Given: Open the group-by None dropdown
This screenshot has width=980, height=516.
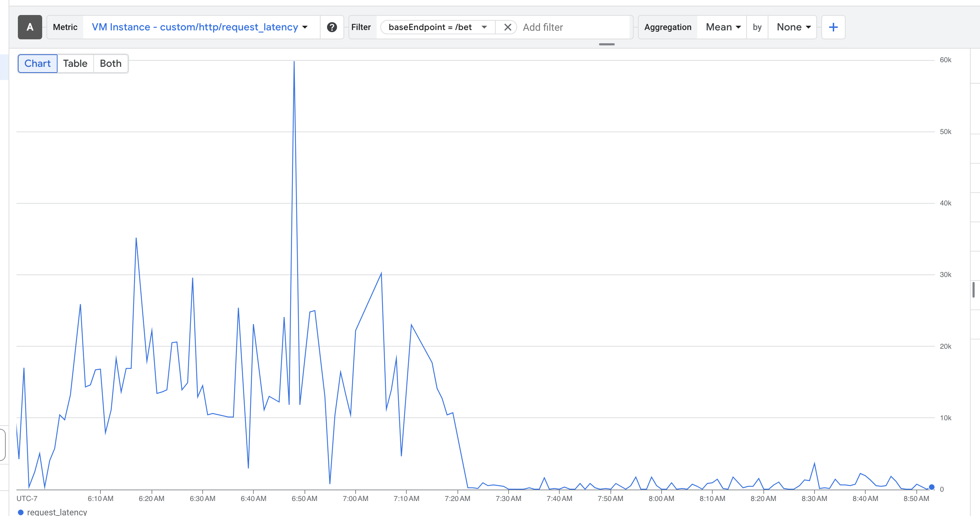Looking at the screenshot, I should pyautogui.click(x=793, y=27).
